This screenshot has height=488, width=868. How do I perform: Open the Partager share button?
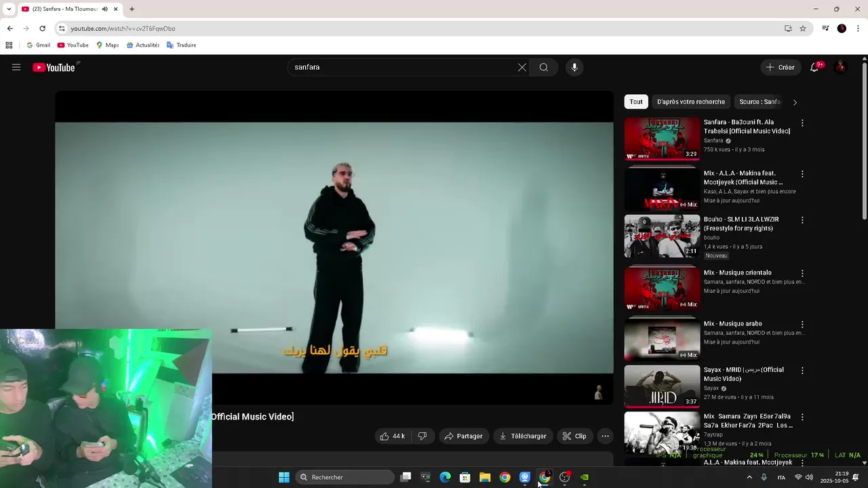[x=463, y=436]
